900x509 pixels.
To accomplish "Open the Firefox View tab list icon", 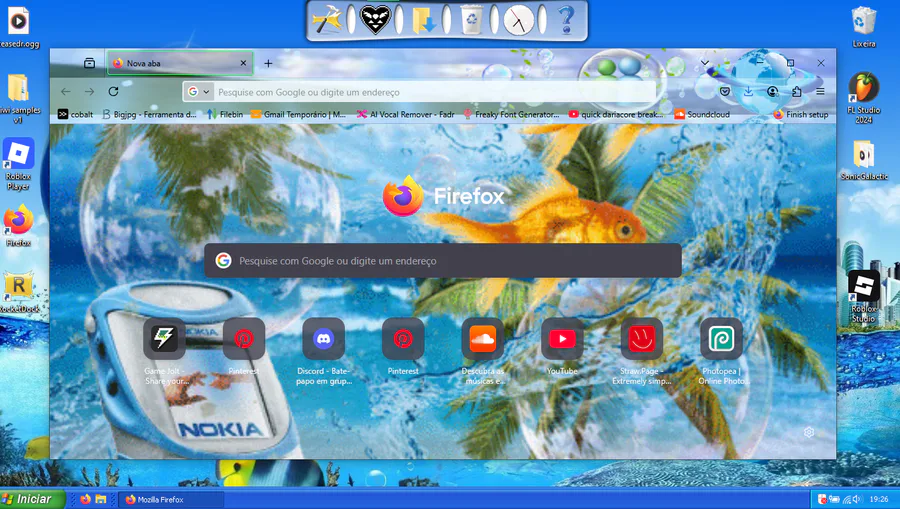I will 90,63.
